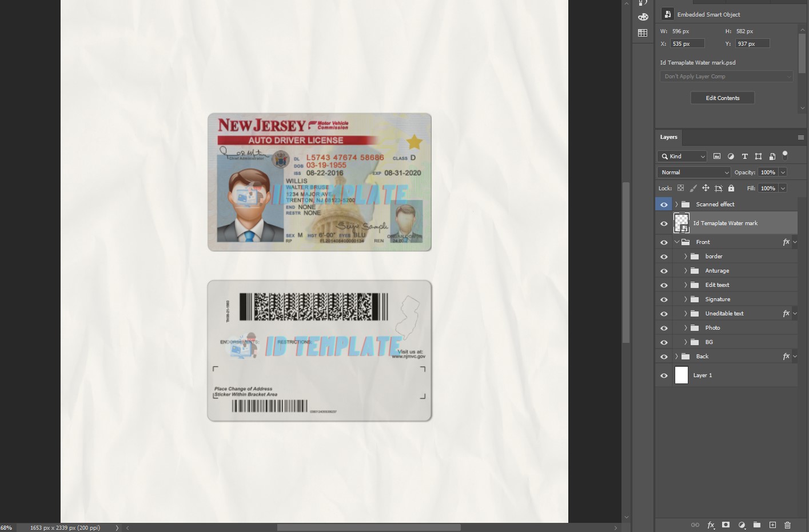Delete the selected layer with trash icon
809x532 pixels.
788,525
